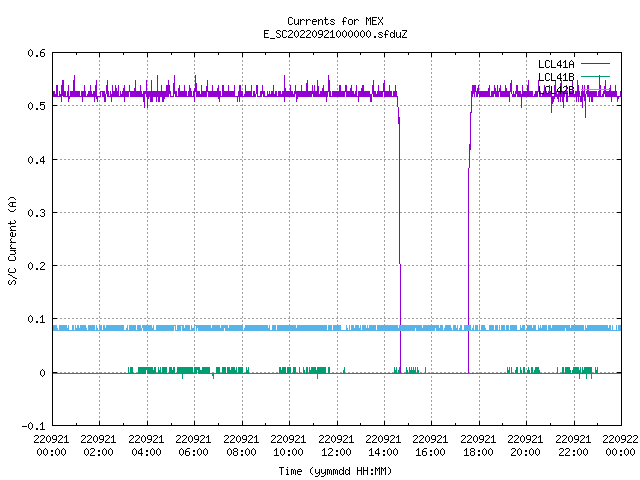Click the LCL42B legend label

(x=556, y=90)
